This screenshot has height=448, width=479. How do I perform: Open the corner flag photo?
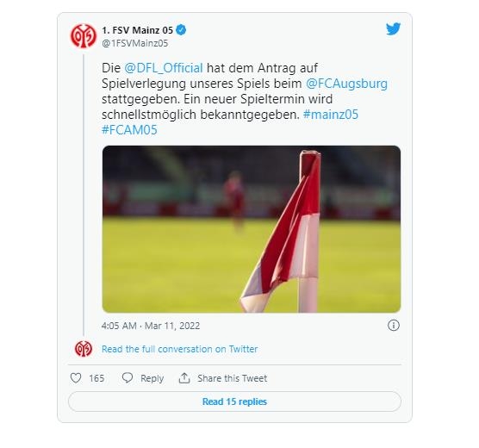pos(252,229)
